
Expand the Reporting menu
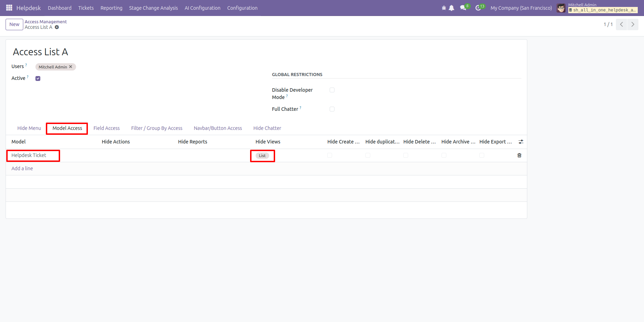(111, 8)
